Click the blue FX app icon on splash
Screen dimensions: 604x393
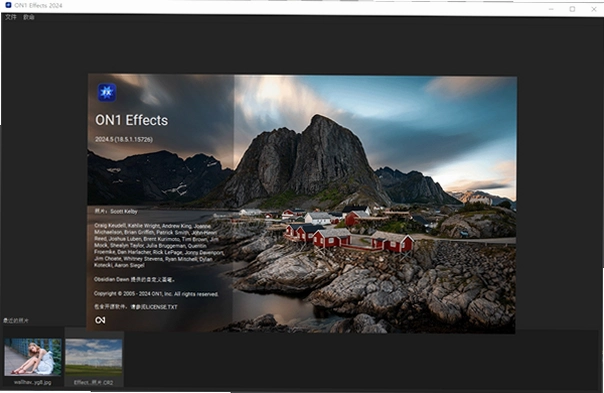pyautogui.click(x=107, y=92)
